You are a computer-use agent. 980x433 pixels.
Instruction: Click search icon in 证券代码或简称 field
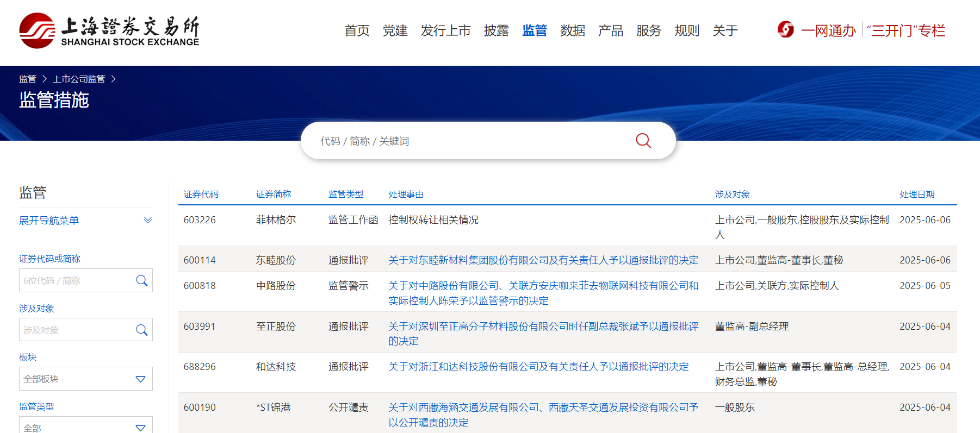(x=141, y=280)
